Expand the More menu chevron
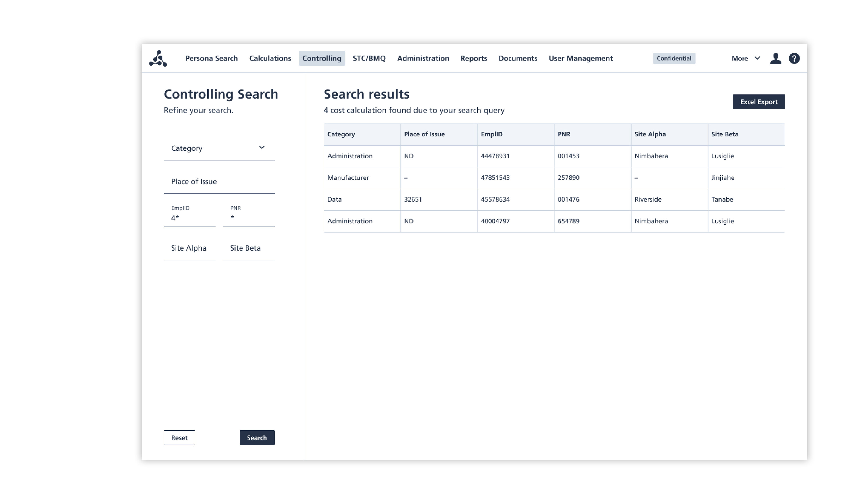 tap(757, 58)
